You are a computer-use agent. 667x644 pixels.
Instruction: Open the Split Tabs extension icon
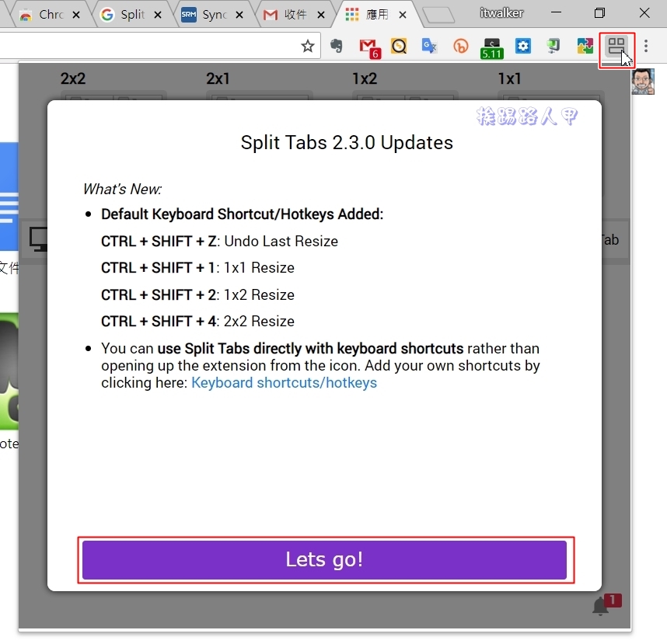[x=616, y=46]
